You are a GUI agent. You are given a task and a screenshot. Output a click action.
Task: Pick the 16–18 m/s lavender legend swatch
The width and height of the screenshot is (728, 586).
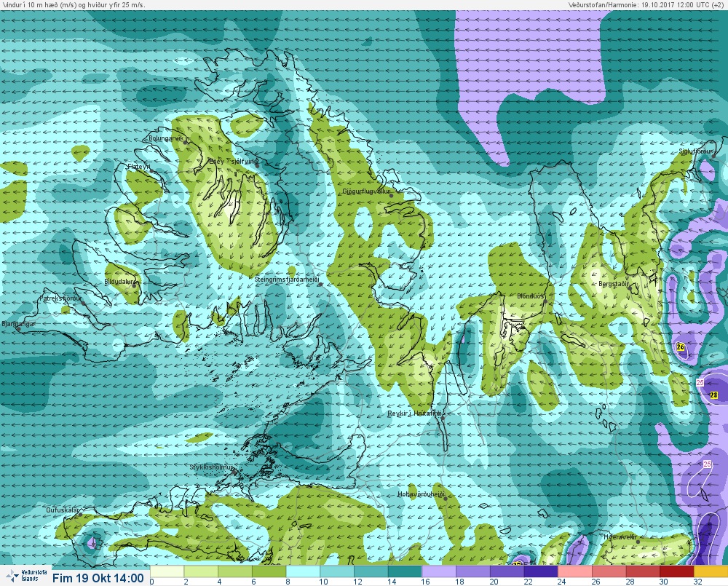[x=438, y=571]
